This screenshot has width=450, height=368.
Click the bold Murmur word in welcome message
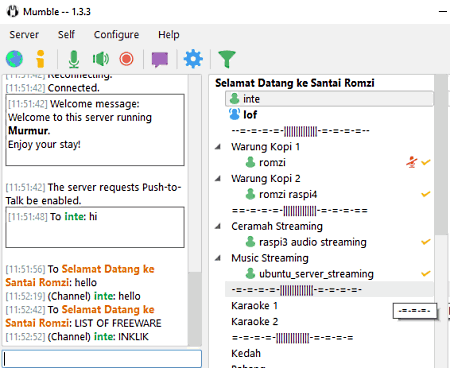pyautogui.click(x=29, y=131)
